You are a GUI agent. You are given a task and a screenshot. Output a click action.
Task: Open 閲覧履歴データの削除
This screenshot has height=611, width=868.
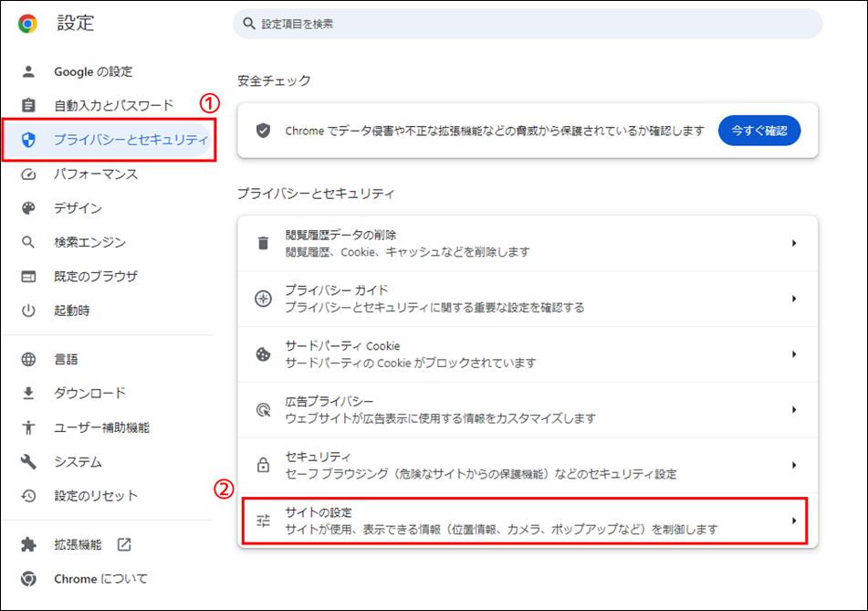(528, 243)
